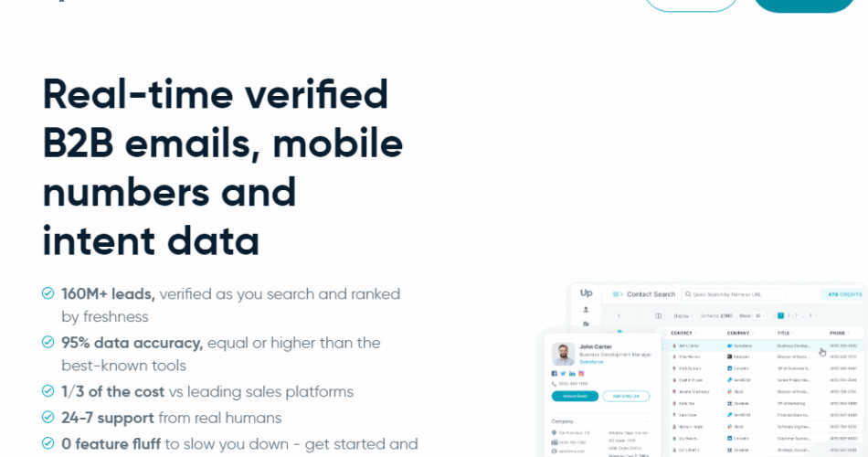Click the 478 Credits badge
The height and width of the screenshot is (457, 868).
coord(843,294)
